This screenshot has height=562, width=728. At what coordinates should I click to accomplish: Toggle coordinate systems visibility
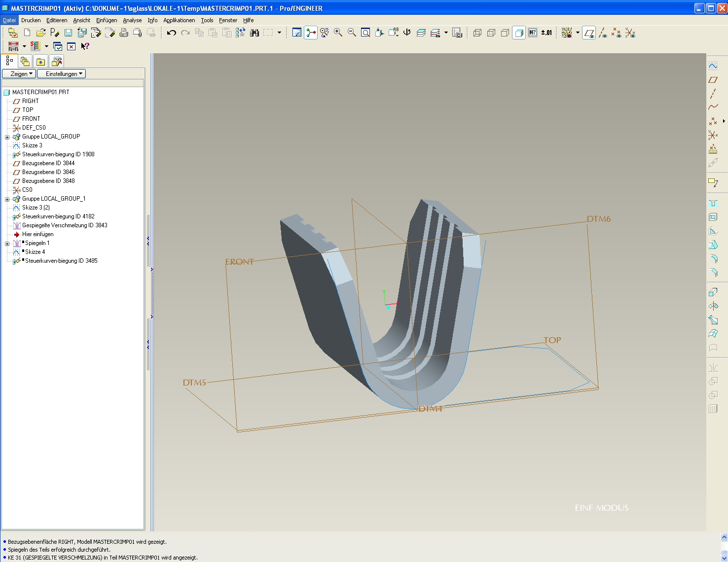pyautogui.click(x=630, y=33)
